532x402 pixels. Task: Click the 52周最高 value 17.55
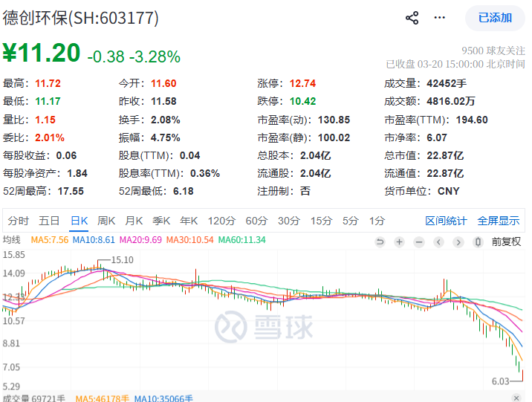[x=71, y=191]
